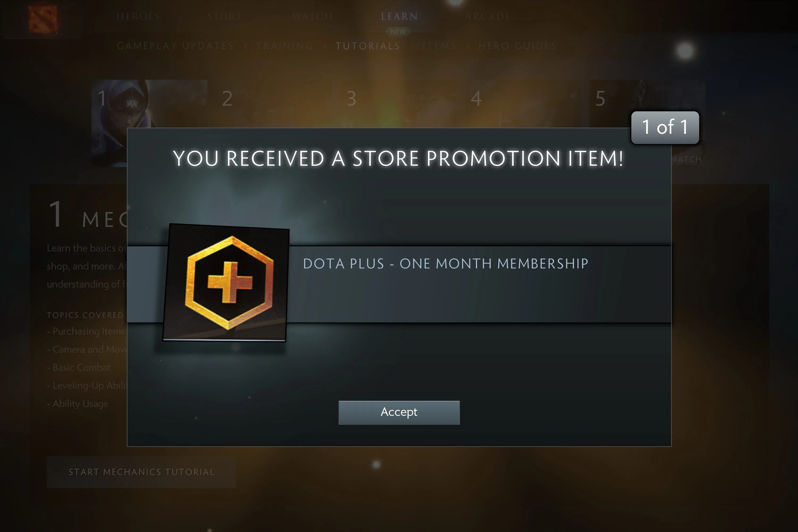
Task: Click the Accept button
Action: (399, 413)
